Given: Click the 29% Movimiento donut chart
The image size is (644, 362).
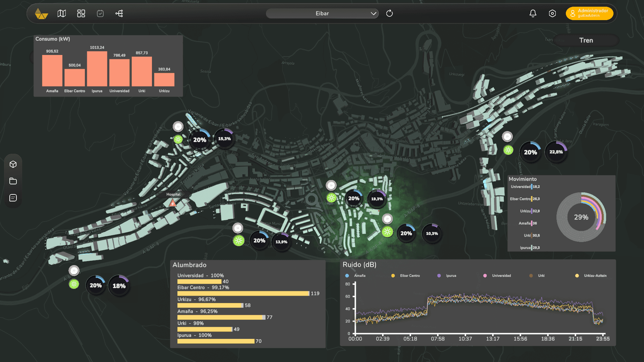Looking at the screenshot, I should pyautogui.click(x=581, y=217).
